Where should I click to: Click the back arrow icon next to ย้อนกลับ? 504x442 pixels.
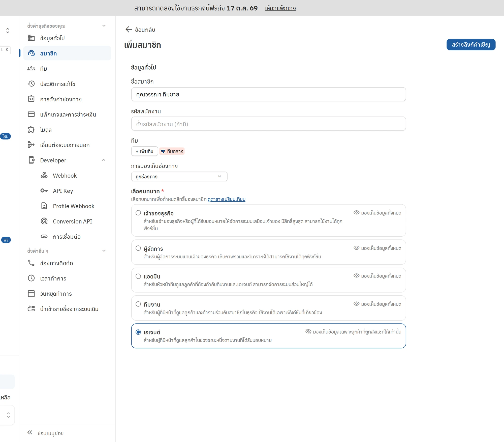(x=129, y=30)
